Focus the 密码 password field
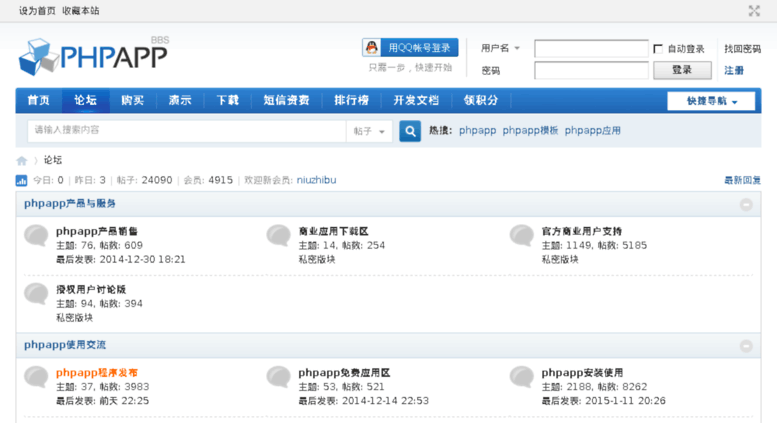Viewport: 777px width, 423px height. (x=591, y=70)
